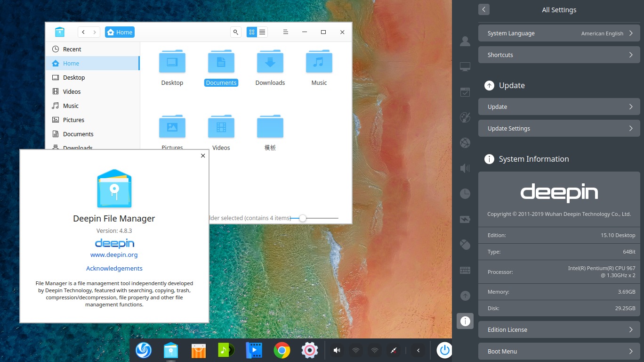Open Google Chrome from the dock

click(x=282, y=350)
